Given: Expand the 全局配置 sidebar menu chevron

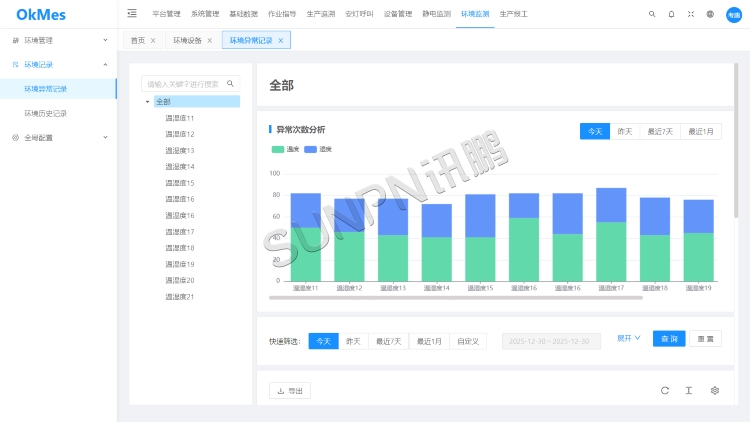Looking at the screenshot, I should [x=105, y=137].
